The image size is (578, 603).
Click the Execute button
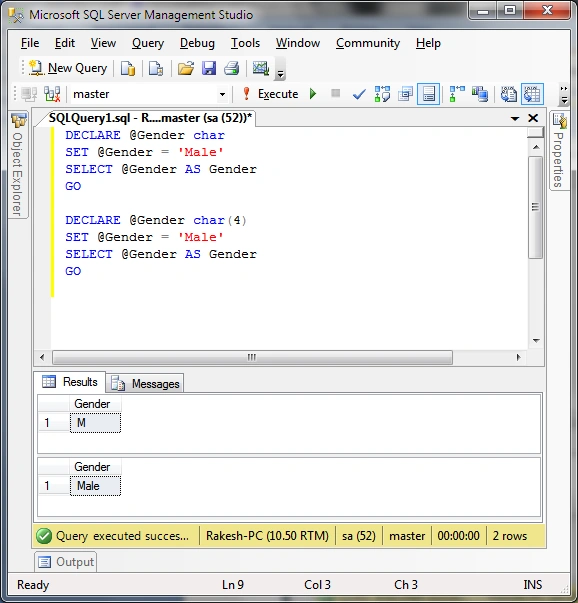(270, 94)
